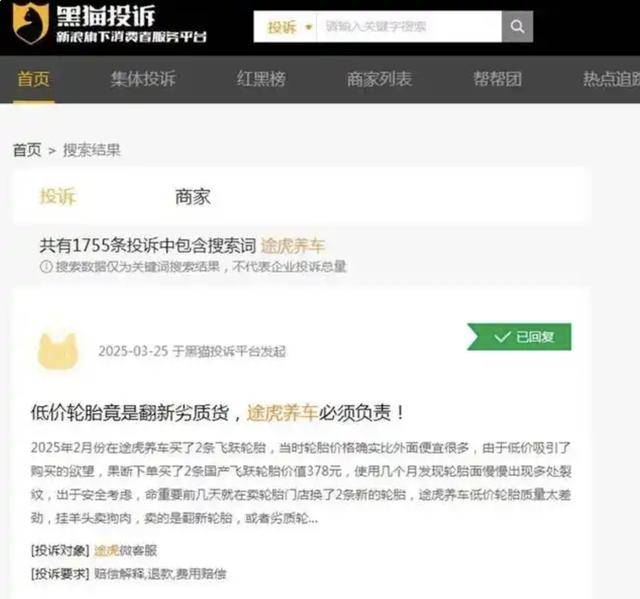Click the keyword search input field

(x=409, y=27)
